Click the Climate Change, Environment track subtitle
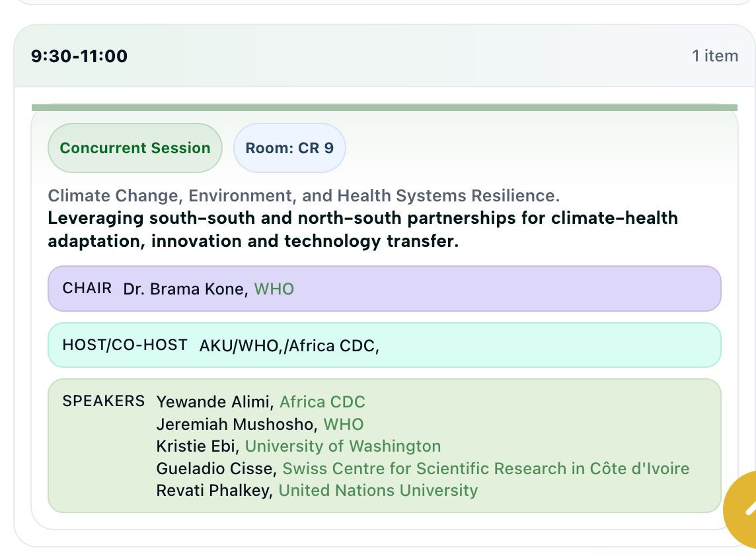Image resolution: width=756 pixels, height=556 pixels. click(x=304, y=195)
